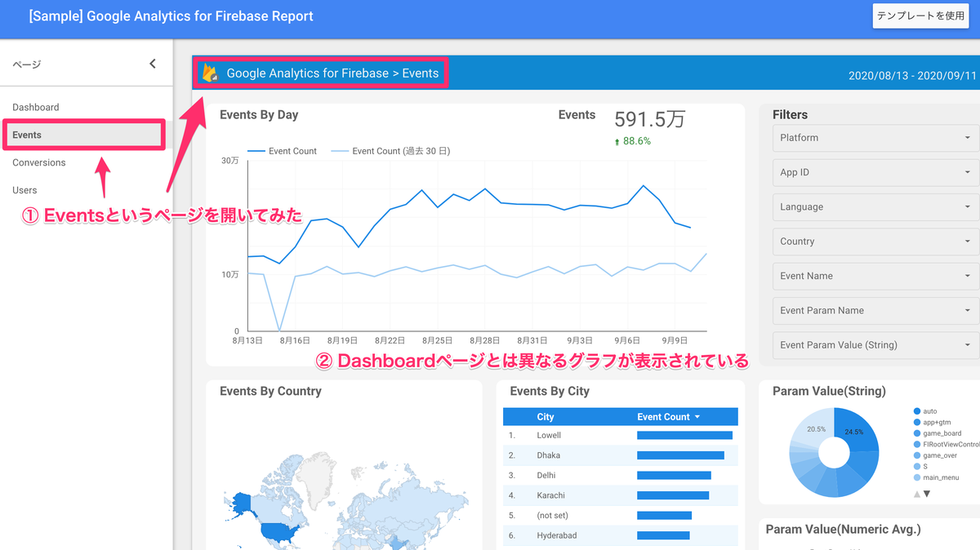The height and width of the screenshot is (550, 980).
Task: Click the Event Count legend entry
Action: pos(282,151)
